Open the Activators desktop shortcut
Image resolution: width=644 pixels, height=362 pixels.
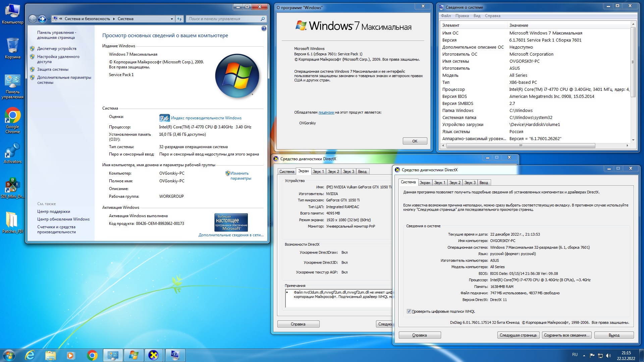click(x=12, y=153)
